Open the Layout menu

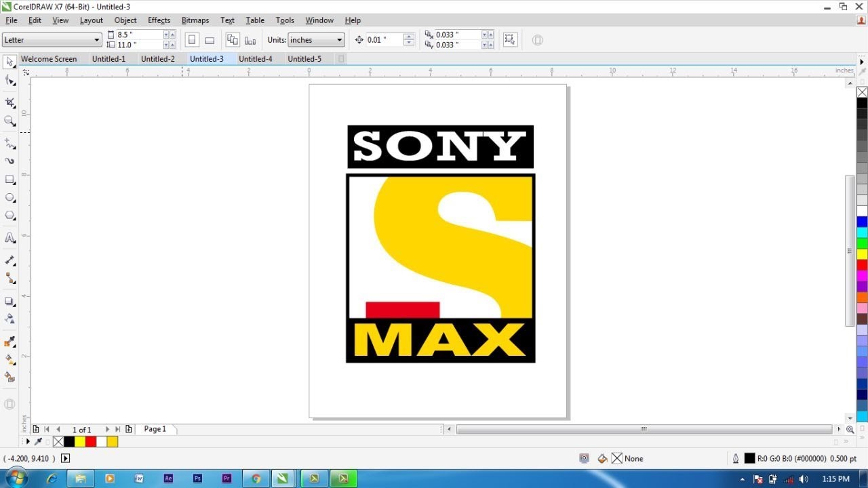point(92,20)
